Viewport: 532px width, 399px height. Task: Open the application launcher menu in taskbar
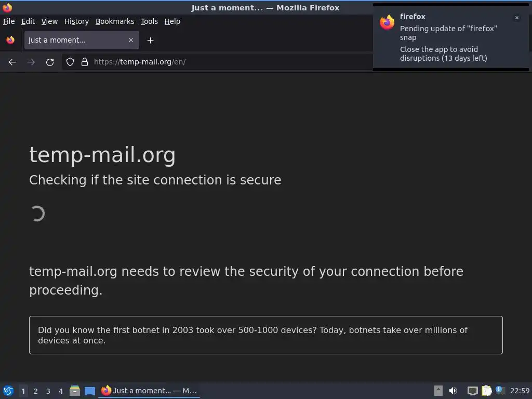(8, 391)
